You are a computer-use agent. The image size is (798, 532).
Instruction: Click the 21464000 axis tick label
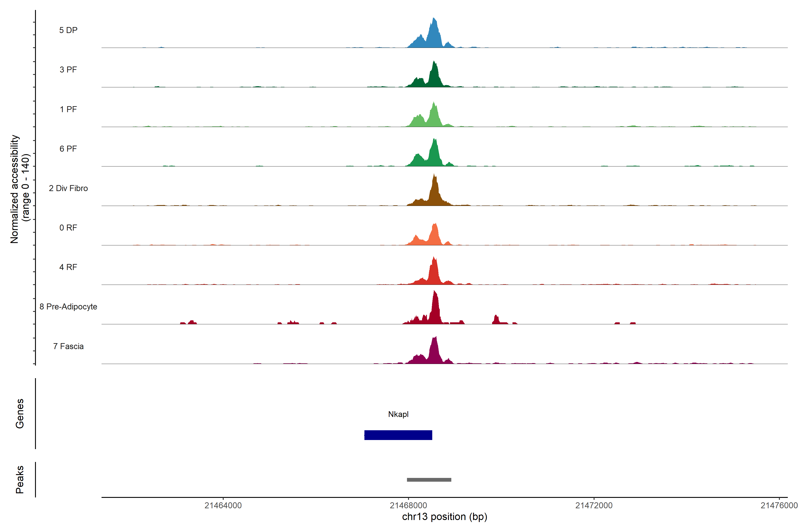[x=223, y=506]
